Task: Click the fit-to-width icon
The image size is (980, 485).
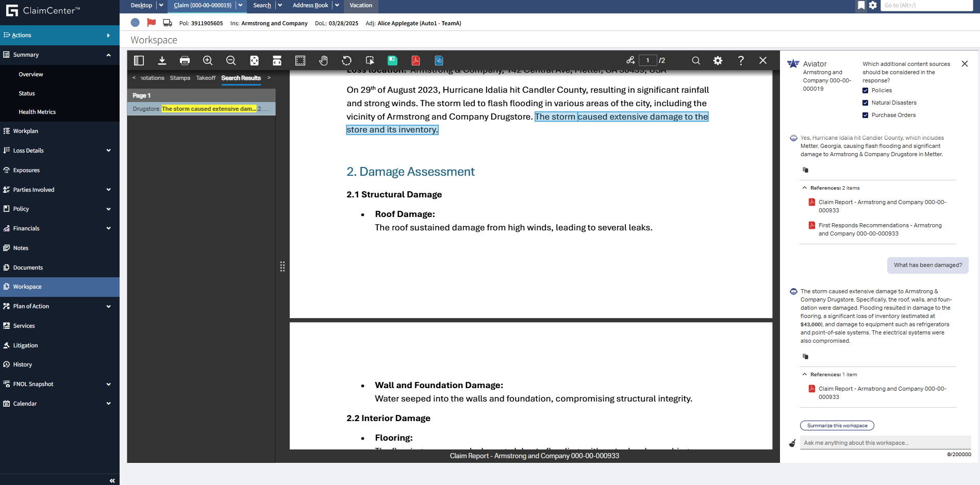Action: click(277, 60)
